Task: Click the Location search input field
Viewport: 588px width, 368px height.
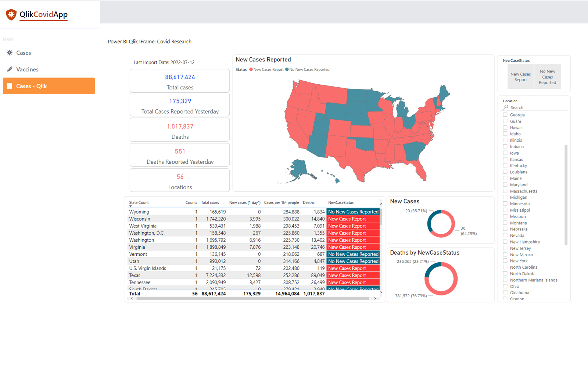Action: pyautogui.click(x=537, y=107)
